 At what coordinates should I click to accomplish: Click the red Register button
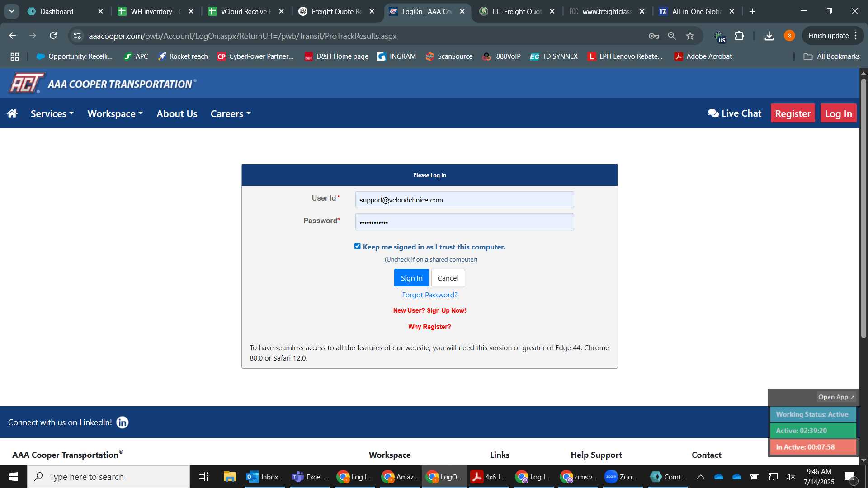pos(793,113)
